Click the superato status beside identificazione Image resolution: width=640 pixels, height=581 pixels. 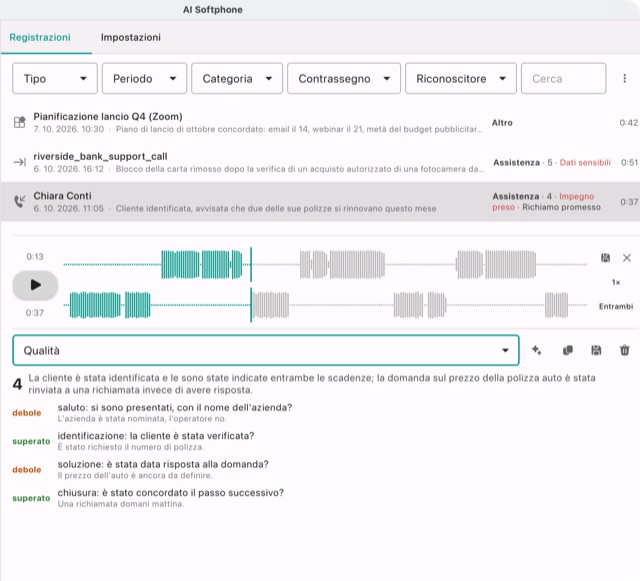(31, 441)
